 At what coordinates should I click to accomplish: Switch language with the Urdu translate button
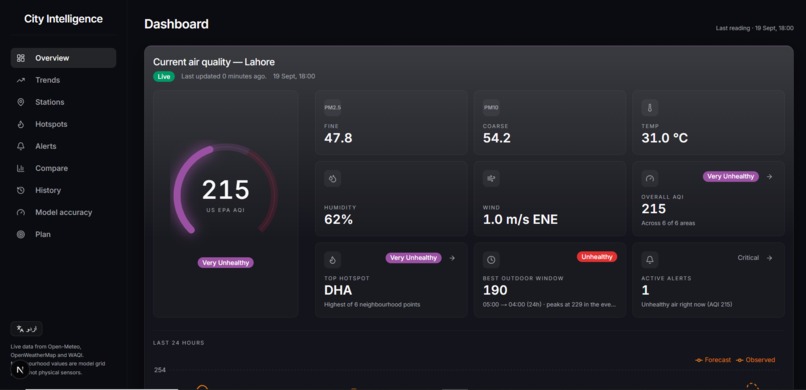(26, 329)
